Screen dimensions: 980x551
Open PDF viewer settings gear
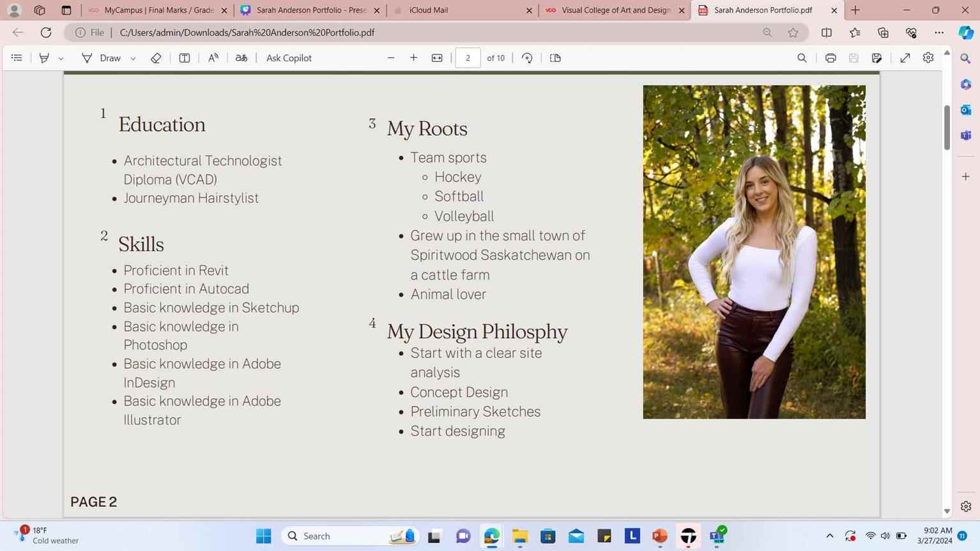(x=928, y=58)
